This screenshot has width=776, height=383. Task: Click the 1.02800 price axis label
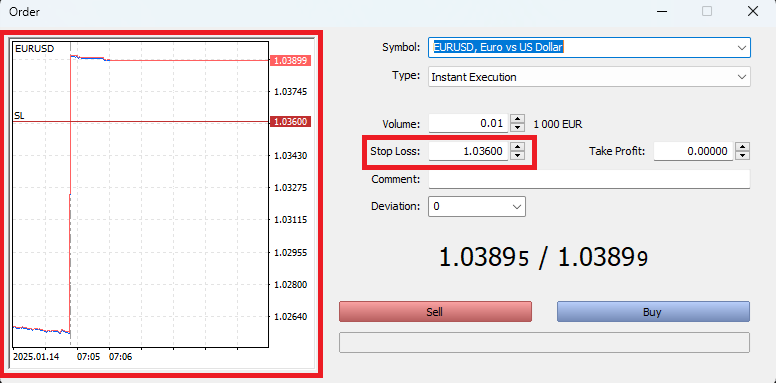[x=291, y=285]
